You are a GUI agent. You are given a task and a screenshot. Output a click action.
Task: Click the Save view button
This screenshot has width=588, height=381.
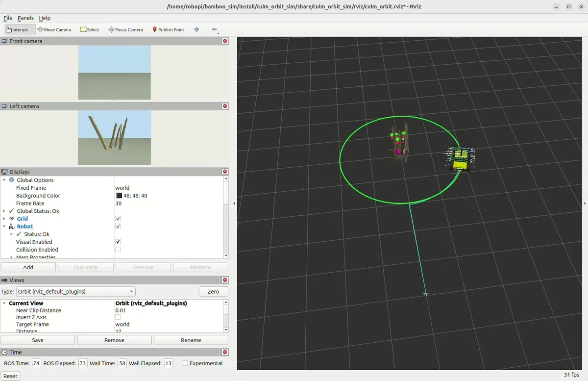click(x=38, y=340)
